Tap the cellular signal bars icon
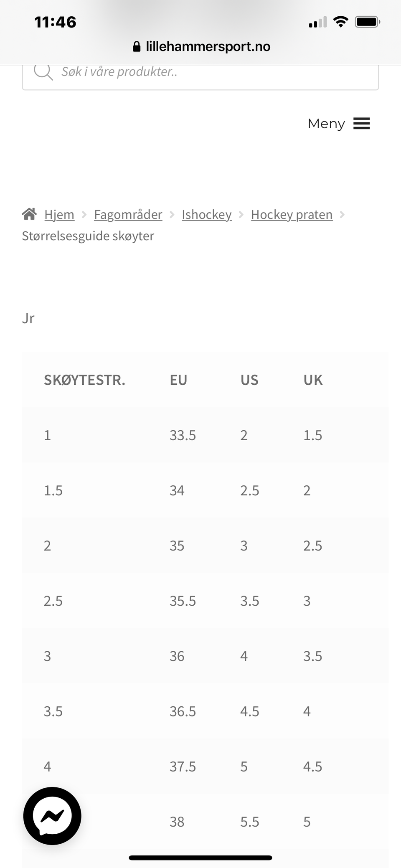 pos(317,22)
